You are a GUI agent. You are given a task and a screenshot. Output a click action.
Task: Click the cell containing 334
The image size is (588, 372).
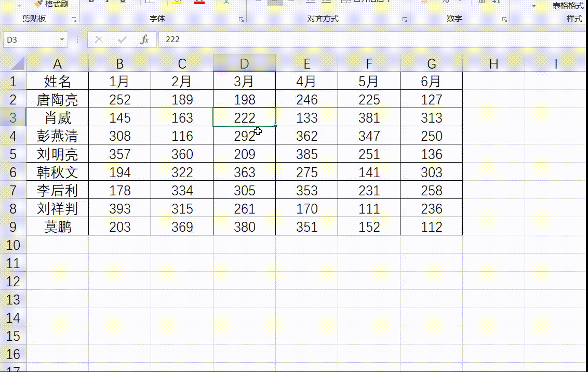pos(182,190)
